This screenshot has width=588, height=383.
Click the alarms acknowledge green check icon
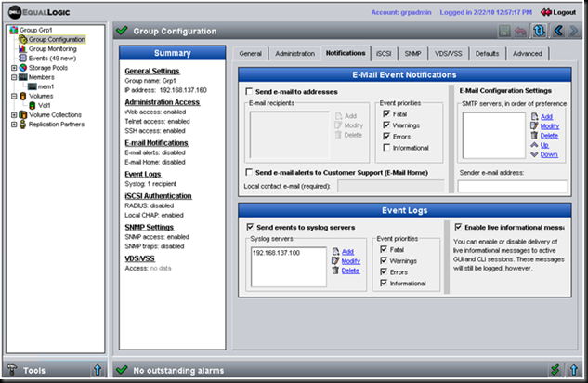pyautogui.click(x=555, y=370)
